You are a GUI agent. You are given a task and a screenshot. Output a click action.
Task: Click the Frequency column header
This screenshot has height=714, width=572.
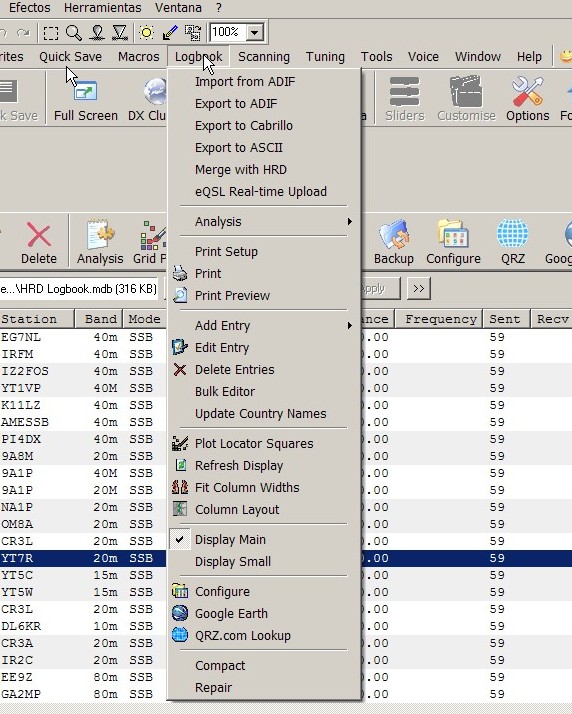pos(439,319)
